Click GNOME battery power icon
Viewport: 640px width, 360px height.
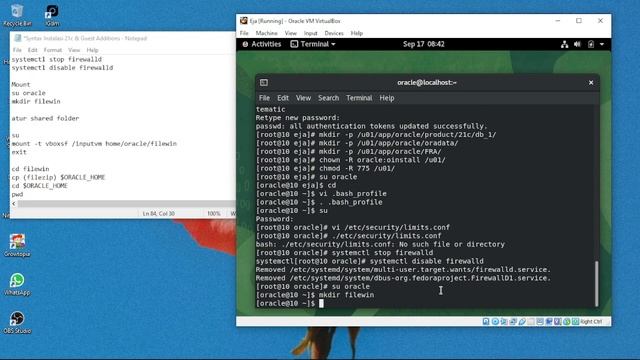tap(591, 44)
